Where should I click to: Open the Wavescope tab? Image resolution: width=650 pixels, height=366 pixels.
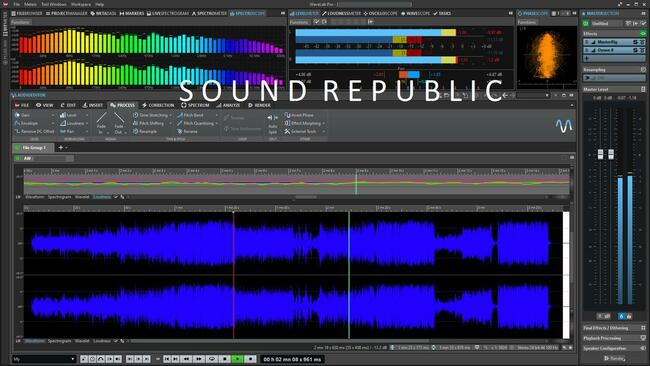(415, 13)
